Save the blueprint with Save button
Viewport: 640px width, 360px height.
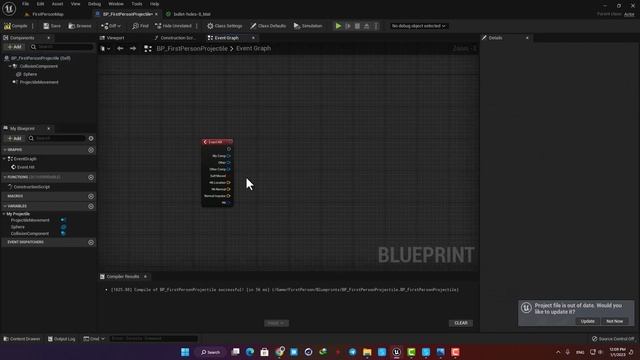(x=52, y=26)
